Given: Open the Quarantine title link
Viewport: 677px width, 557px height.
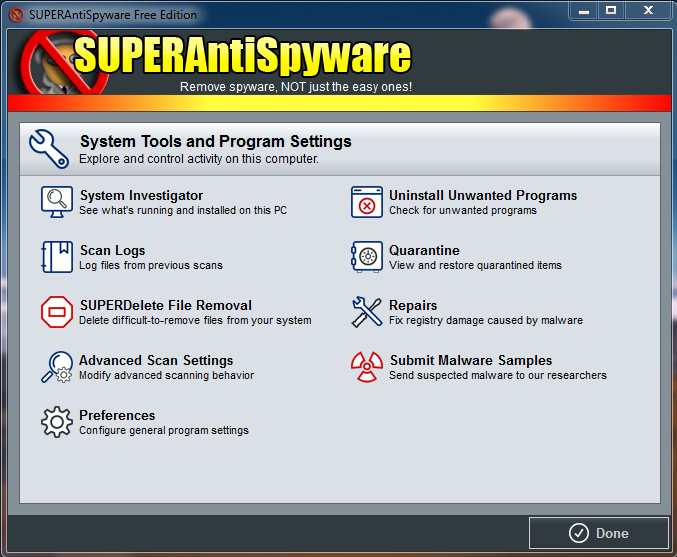Looking at the screenshot, I should coord(424,250).
